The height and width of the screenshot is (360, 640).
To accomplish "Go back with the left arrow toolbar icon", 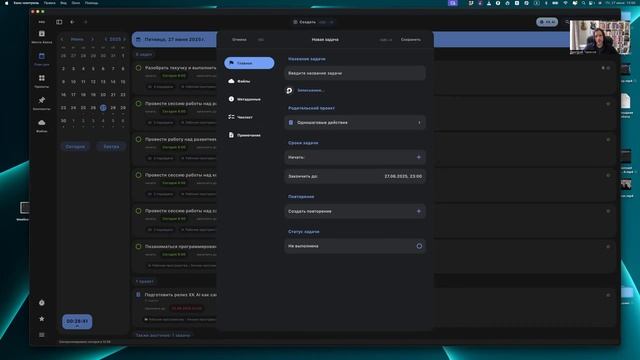I will tap(72, 22).
